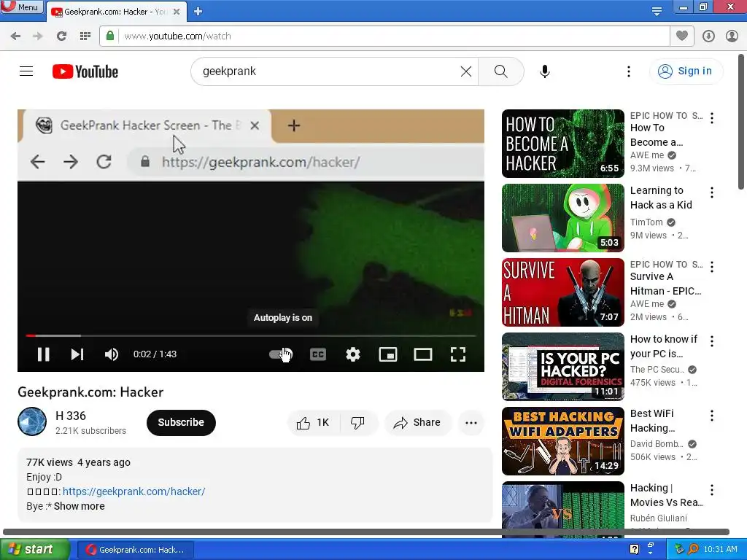Enter full screen mode

pos(458,354)
